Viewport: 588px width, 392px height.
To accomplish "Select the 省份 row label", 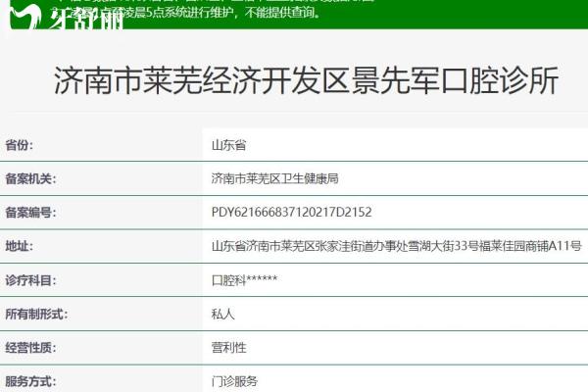I will click(20, 145).
